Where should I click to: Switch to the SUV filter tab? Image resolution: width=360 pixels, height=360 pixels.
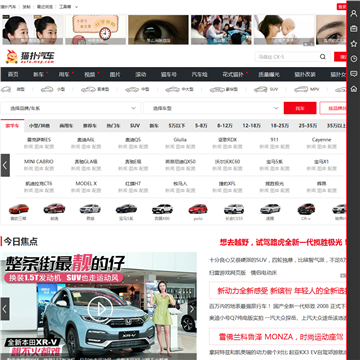pyautogui.click(x=135, y=126)
